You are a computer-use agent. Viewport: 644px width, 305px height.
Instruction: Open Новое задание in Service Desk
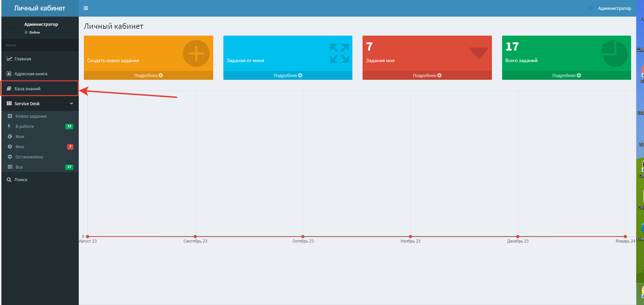click(31, 116)
